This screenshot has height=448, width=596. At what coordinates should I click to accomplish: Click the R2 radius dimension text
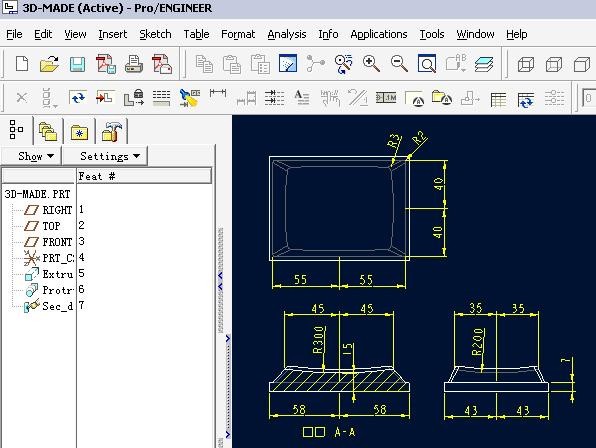420,138
